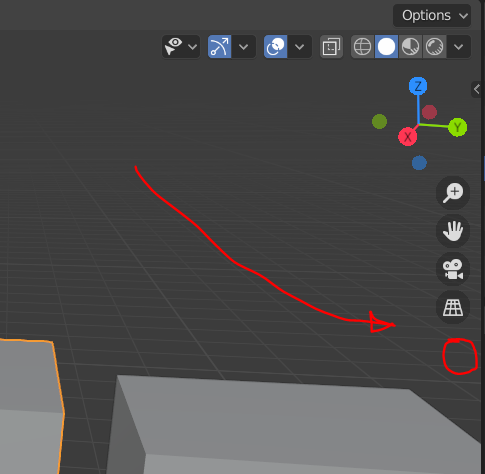485x474 pixels.
Task: Open the Overlays settings dropdown arrow
Action: pos(300,47)
